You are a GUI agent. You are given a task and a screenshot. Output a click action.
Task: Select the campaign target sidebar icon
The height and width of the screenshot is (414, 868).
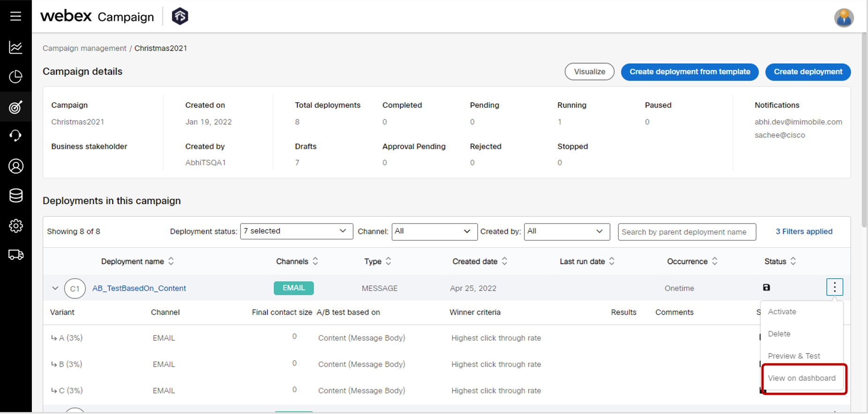coord(15,107)
